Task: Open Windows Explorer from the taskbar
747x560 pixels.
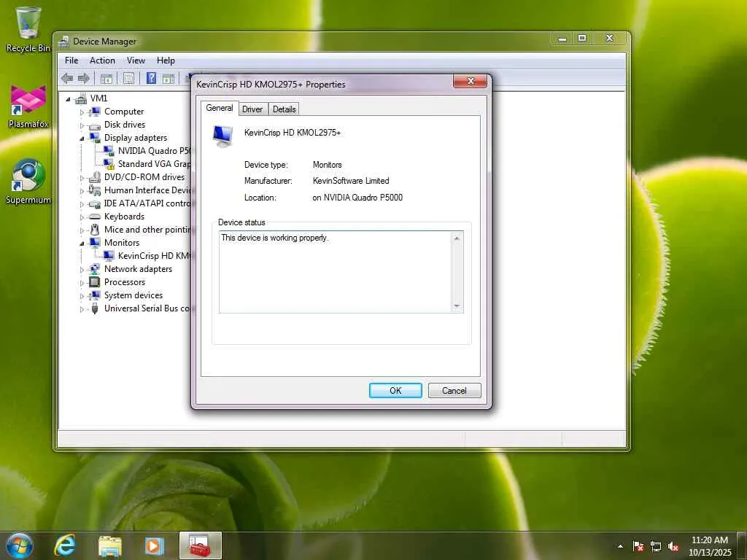Action: point(110,545)
